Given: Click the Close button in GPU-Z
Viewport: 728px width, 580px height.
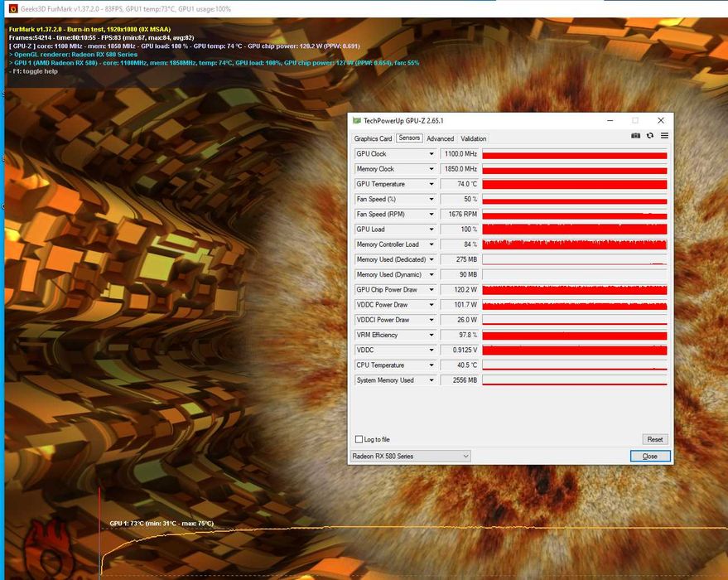Looking at the screenshot, I should [650, 456].
